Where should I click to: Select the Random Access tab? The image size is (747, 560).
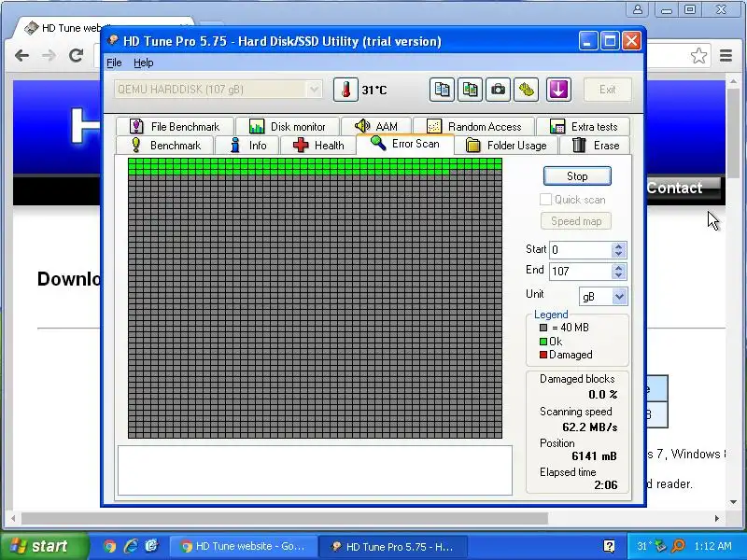point(474,126)
